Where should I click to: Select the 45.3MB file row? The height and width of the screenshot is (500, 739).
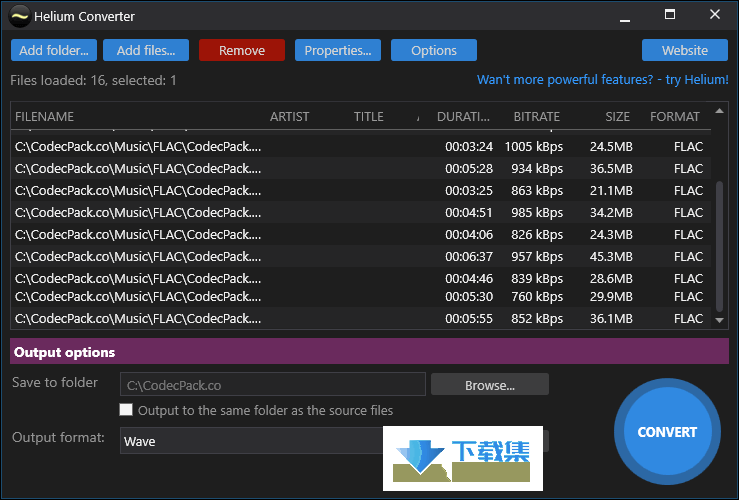pos(361,256)
